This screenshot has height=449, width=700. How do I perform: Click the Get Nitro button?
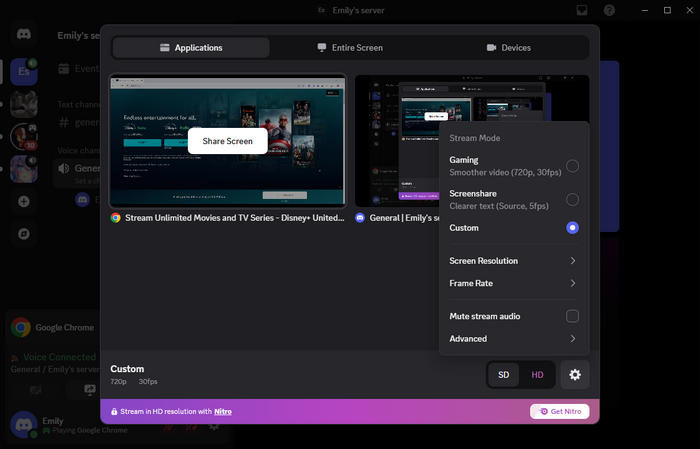[560, 412]
